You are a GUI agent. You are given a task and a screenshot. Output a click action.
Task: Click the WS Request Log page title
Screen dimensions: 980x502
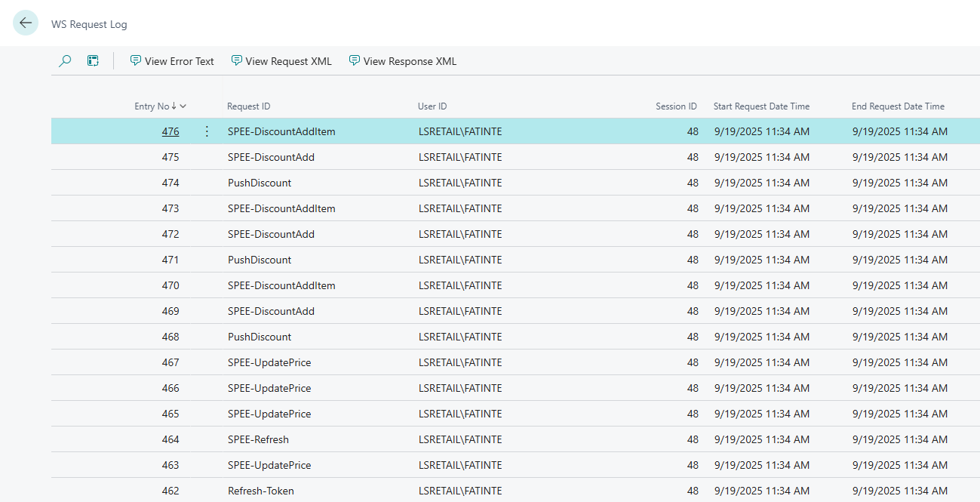(x=89, y=24)
